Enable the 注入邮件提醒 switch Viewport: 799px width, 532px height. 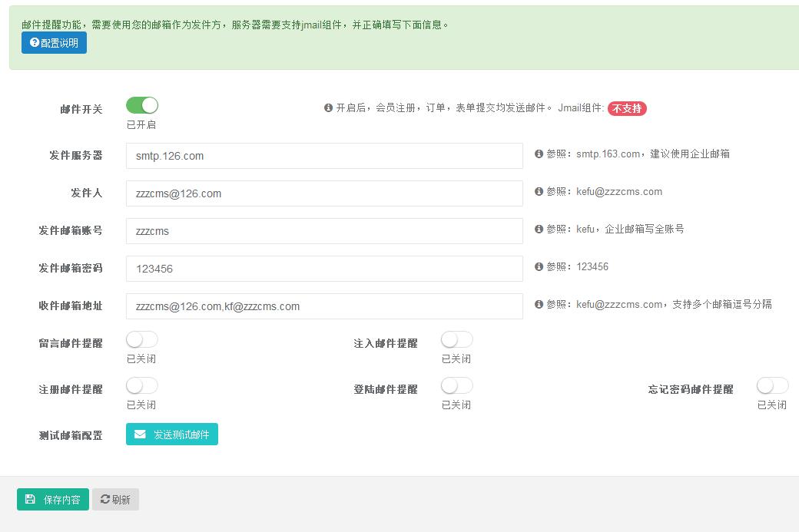456,339
